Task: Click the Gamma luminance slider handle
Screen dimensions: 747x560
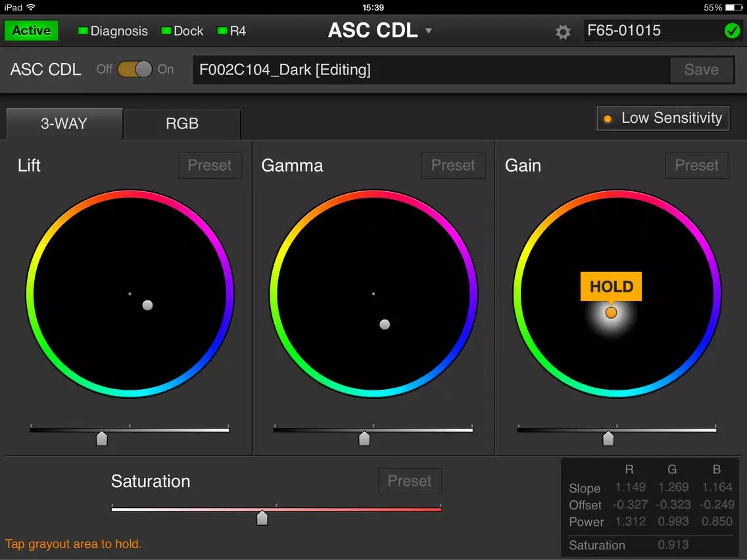Action: (x=364, y=438)
